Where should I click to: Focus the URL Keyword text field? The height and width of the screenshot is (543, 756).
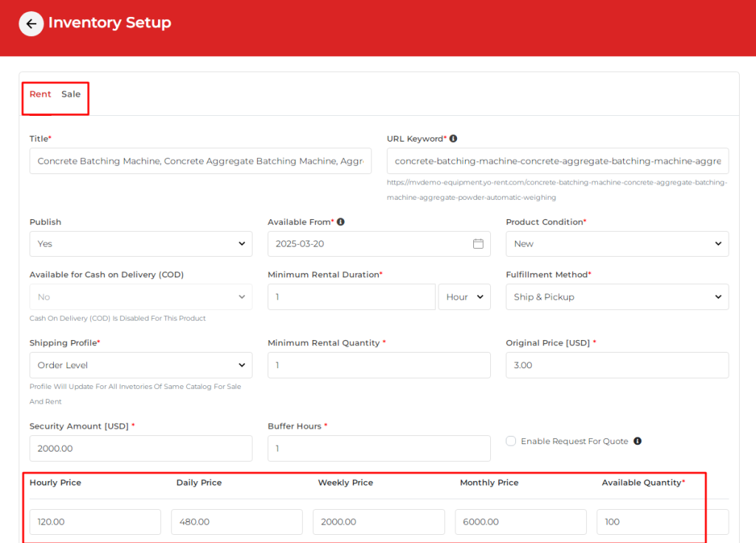(557, 161)
